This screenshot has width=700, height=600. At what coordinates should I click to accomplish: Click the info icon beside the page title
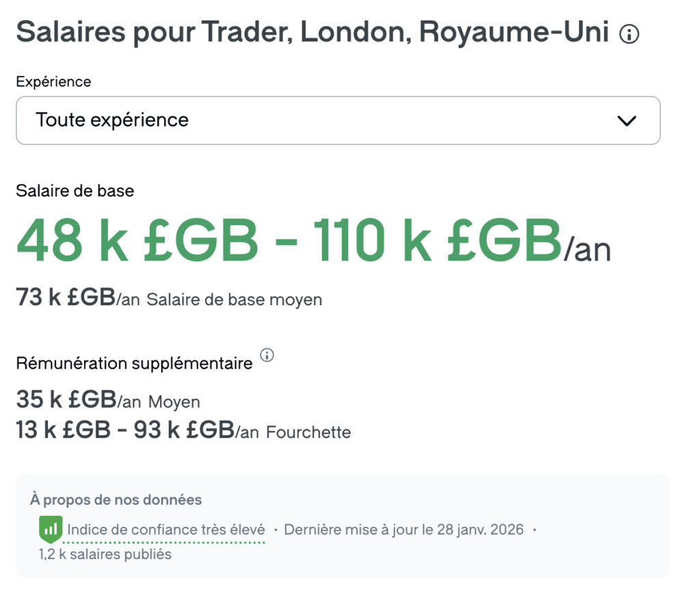tap(628, 34)
